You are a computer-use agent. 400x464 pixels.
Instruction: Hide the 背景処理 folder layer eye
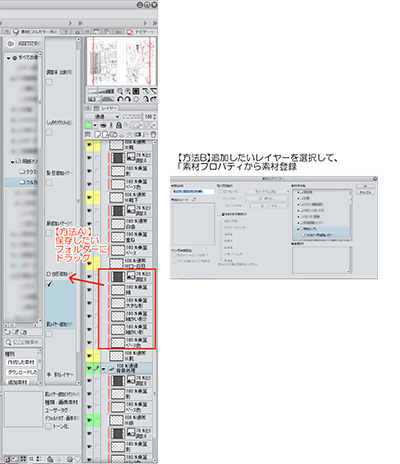[x=89, y=368]
